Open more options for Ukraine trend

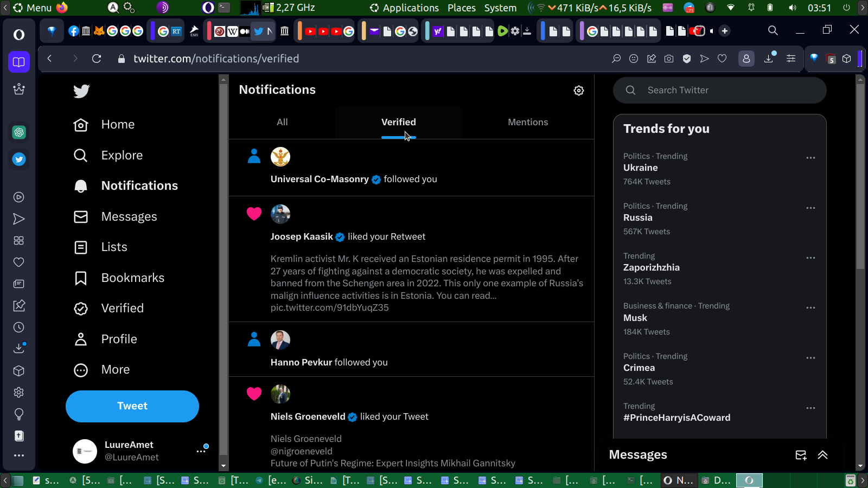[x=810, y=158]
